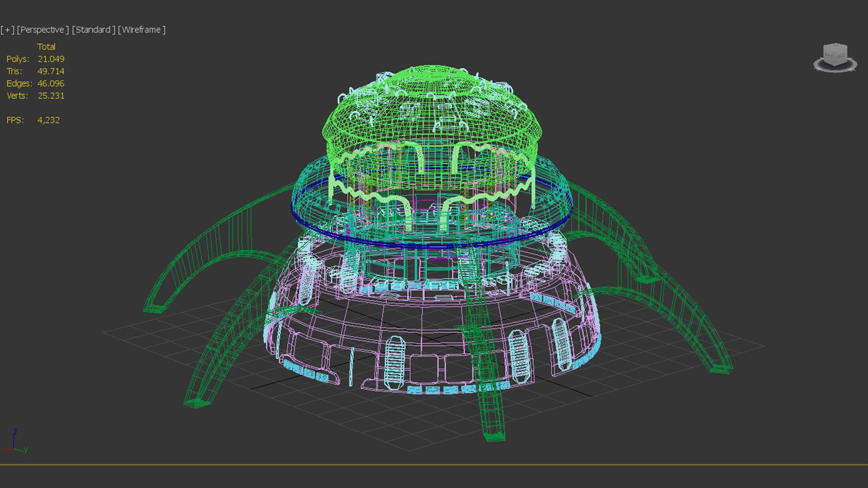Open the [Standard] shading quality menu

(x=93, y=30)
